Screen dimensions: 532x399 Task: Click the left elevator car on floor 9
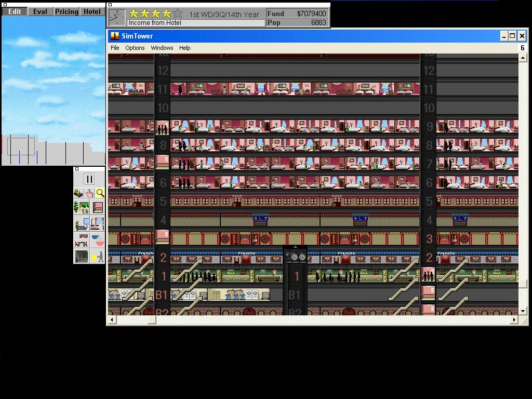click(x=162, y=128)
